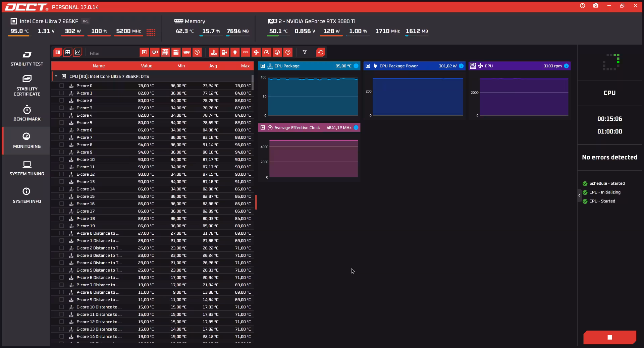
Task: Select the E-core 16 temperature row
Action: pos(153,204)
